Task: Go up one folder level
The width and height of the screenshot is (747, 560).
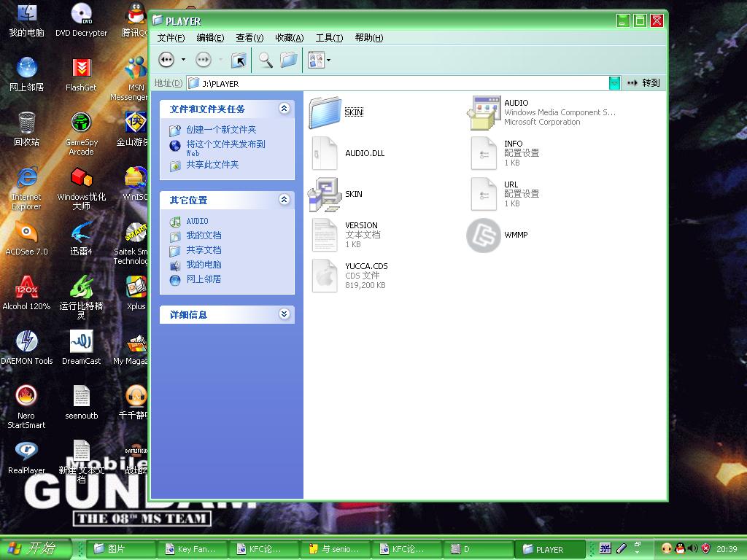Action: (239, 60)
